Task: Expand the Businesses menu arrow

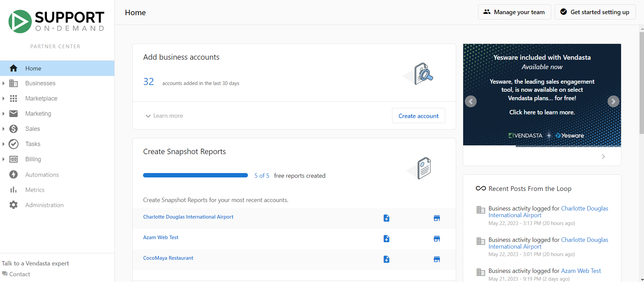Action: tap(3, 83)
